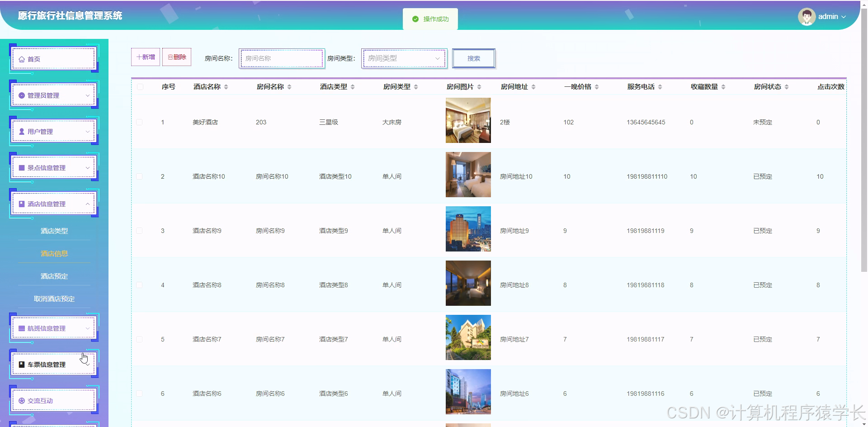Screen dimensions: 868x427
Task: Click the 航班信息管理 icon
Action: click(x=22, y=328)
